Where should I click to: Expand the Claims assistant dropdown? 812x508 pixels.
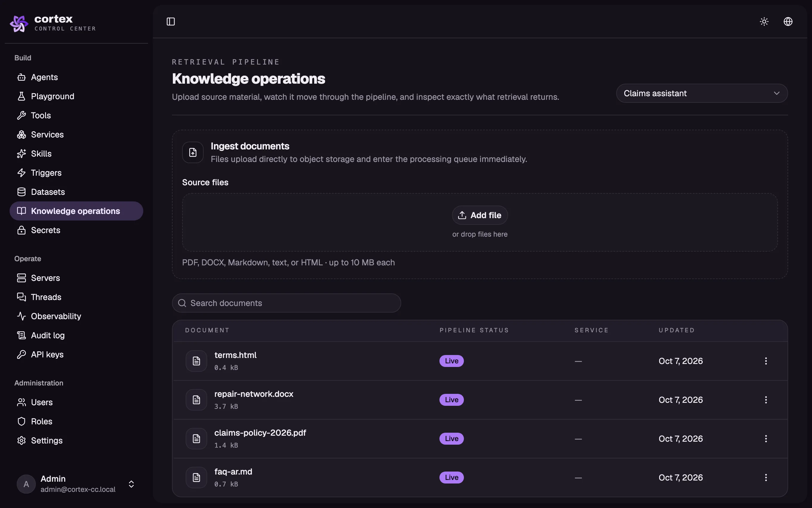(702, 94)
